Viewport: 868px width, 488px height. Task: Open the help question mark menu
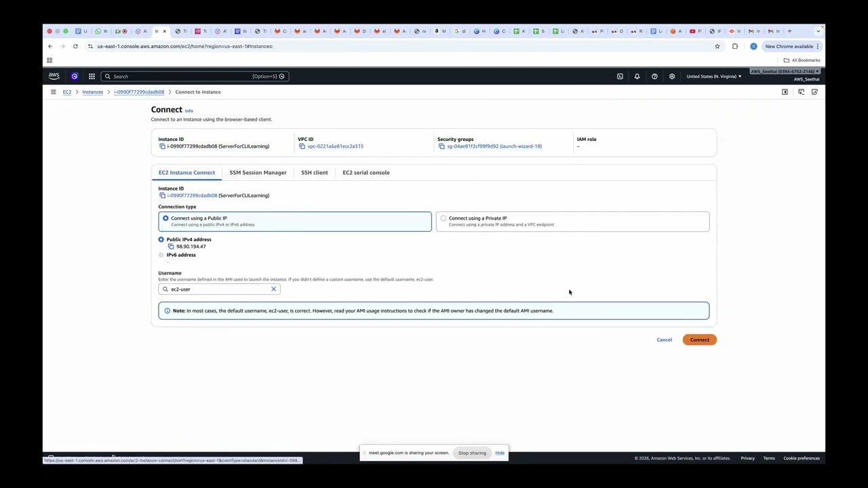(654, 77)
